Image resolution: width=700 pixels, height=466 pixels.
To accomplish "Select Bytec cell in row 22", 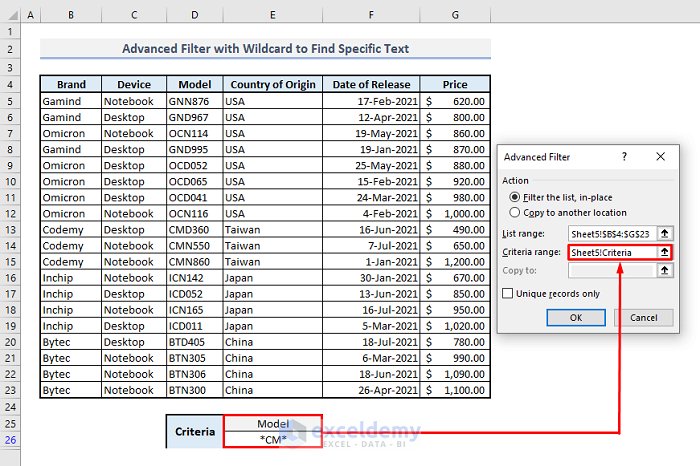I will tap(71, 374).
